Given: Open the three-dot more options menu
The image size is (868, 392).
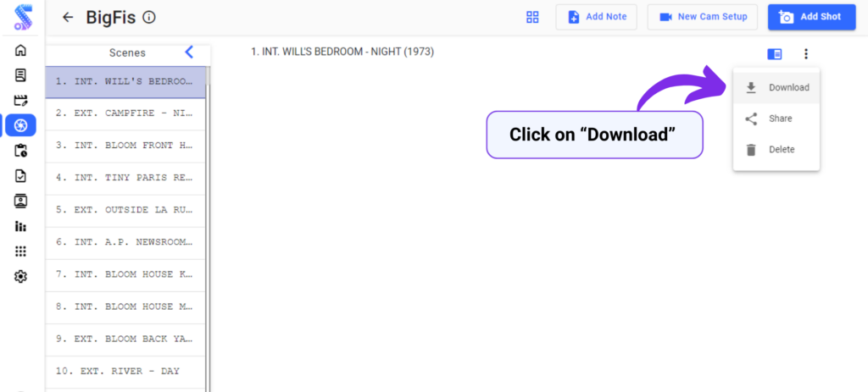Looking at the screenshot, I should click(x=806, y=54).
